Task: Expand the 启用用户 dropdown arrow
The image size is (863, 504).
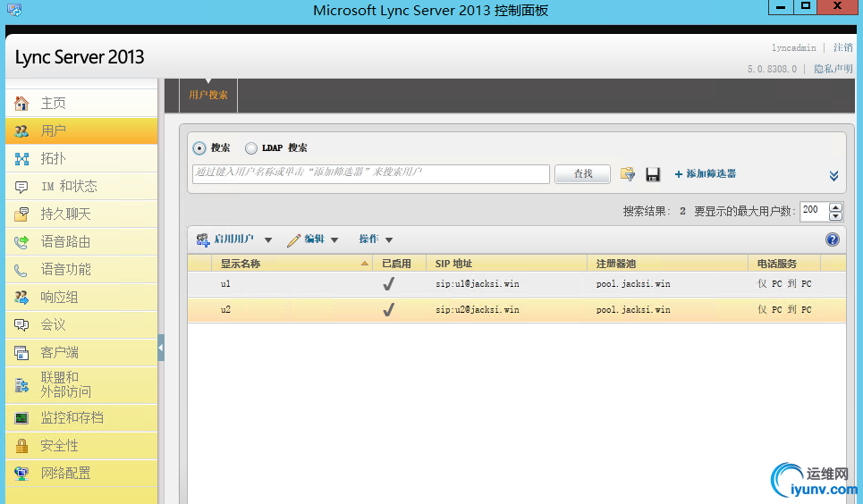Action: [x=268, y=239]
